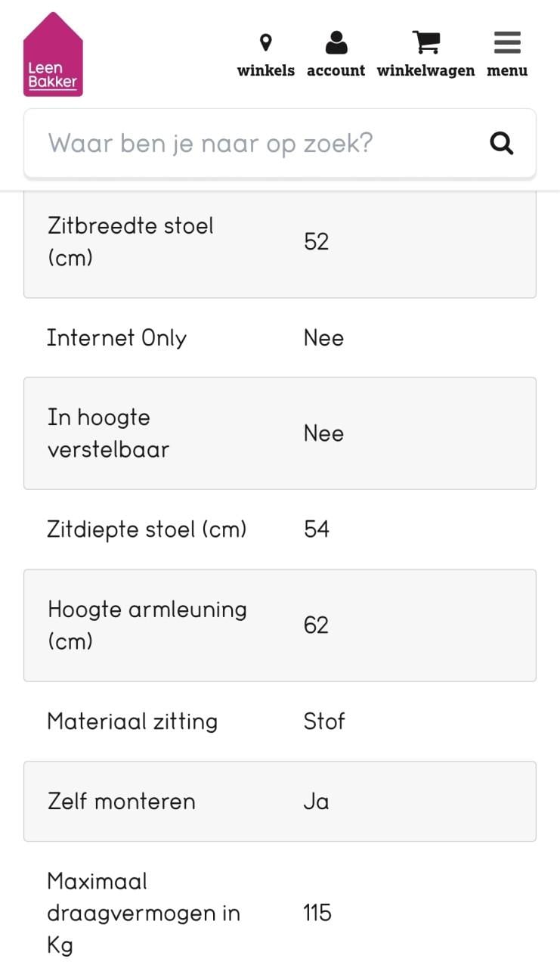Screen dimensions: 560x968
Task: Click the 'Zelf monteren' specification row
Action: point(280,802)
